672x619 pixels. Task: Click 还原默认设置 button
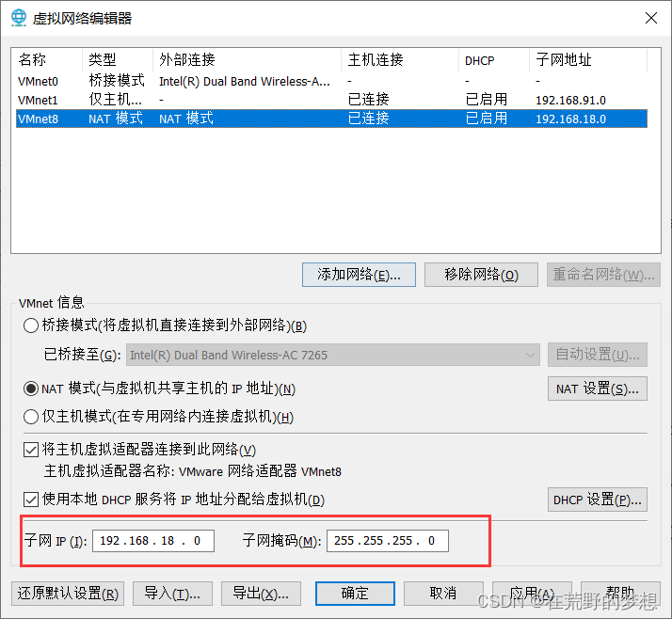coord(68,594)
